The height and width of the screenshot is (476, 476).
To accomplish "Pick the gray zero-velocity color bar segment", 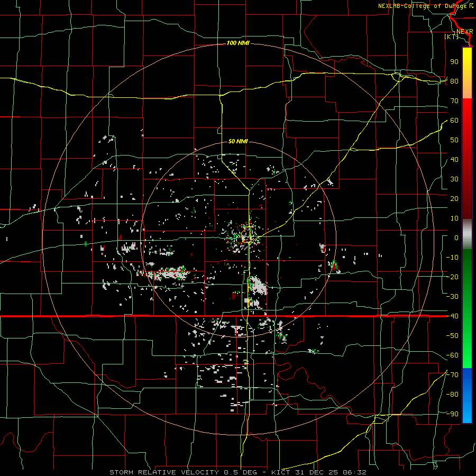I will [x=467, y=234].
